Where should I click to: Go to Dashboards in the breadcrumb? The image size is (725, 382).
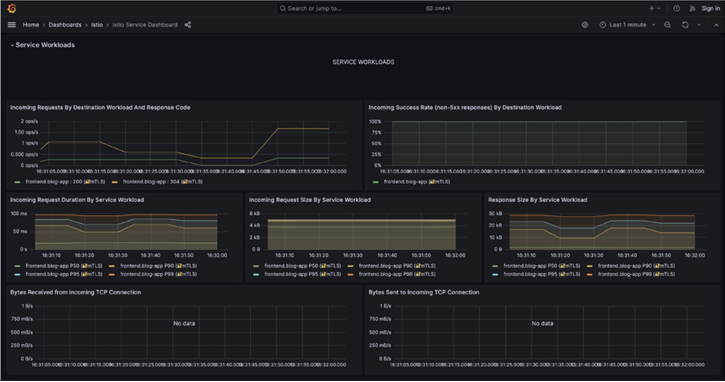pyautogui.click(x=65, y=25)
